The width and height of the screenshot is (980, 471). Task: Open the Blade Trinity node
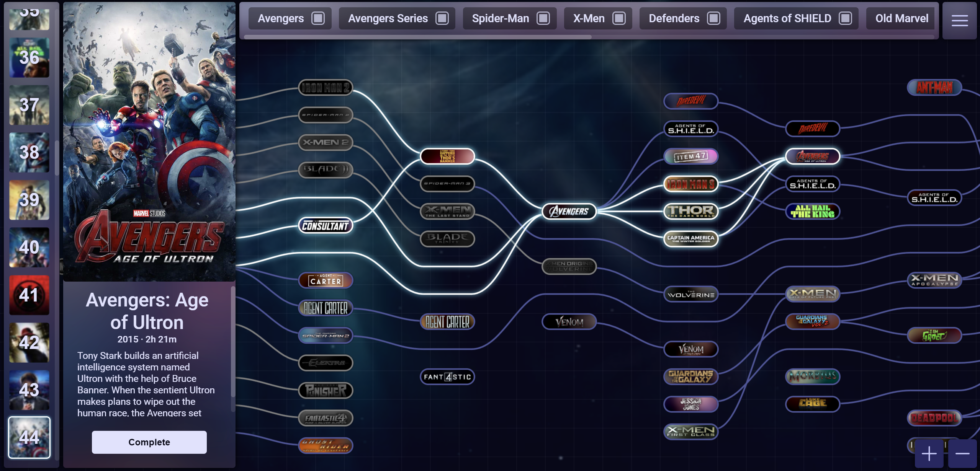(447, 239)
